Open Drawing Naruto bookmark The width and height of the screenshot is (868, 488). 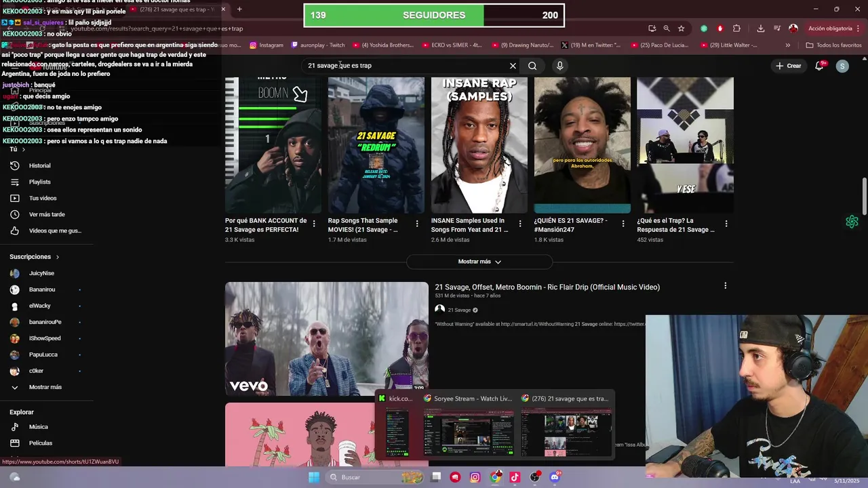(x=521, y=45)
